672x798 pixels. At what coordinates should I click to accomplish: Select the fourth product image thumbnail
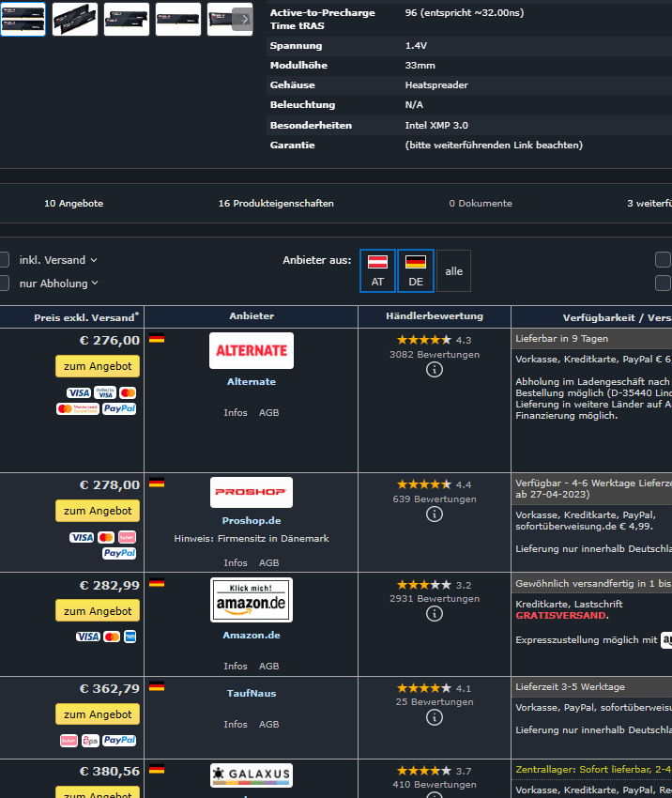(178, 20)
